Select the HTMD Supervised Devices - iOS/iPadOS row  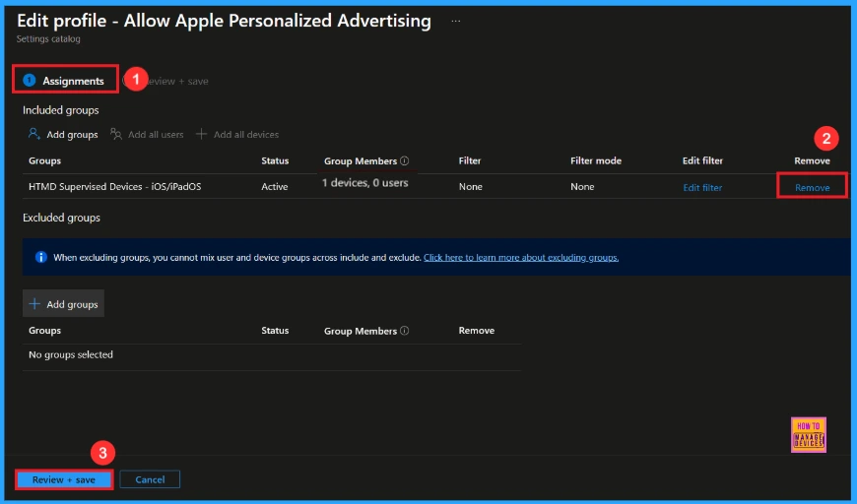coord(436,187)
